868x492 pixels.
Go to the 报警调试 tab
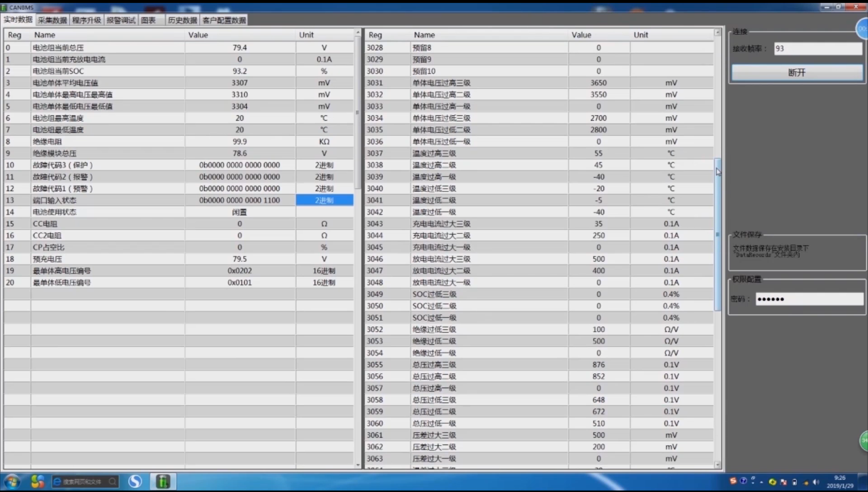tap(120, 20)
